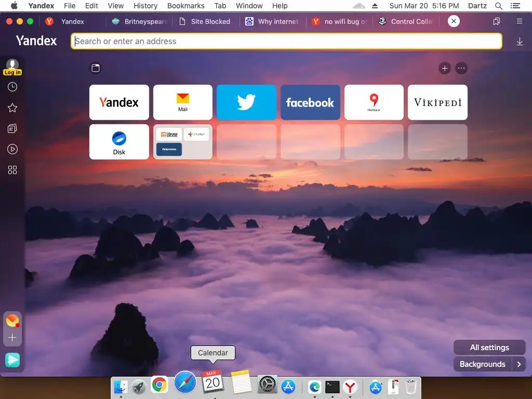Open the video player icon in sidebar
The width and height of the screenshot is (532, 399).
tap(12, 149)
